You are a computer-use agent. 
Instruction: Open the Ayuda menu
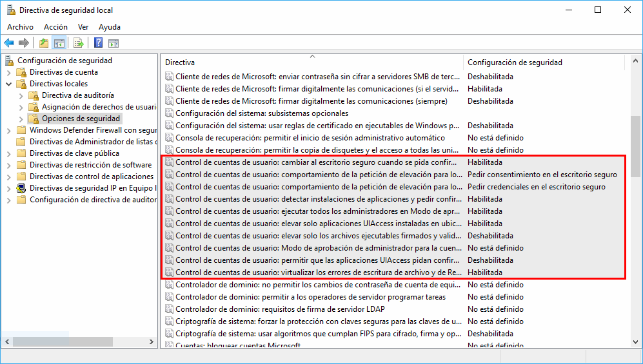pos(110,27)
